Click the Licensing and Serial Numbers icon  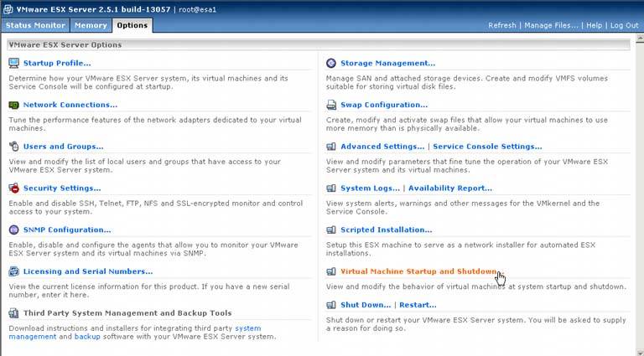(14, 271)
